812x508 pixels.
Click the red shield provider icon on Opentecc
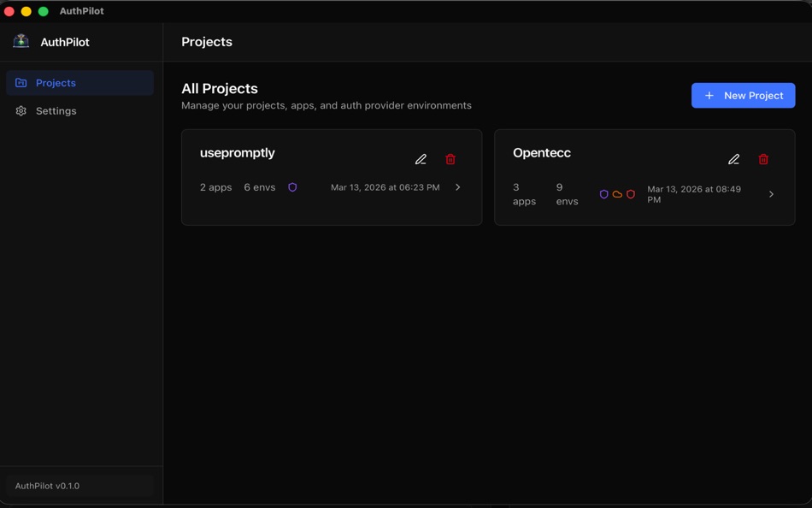click(631, 194)
